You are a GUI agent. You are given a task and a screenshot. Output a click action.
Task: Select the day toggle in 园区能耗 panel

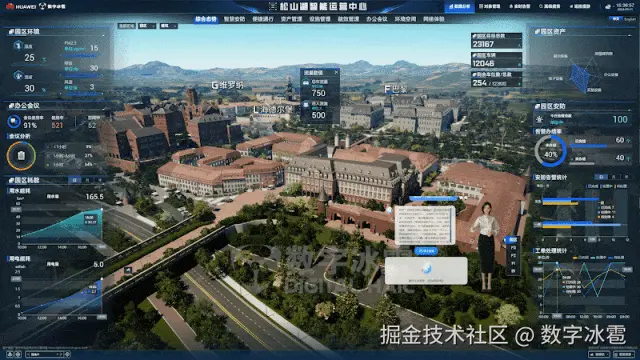(x=74, y=180)
